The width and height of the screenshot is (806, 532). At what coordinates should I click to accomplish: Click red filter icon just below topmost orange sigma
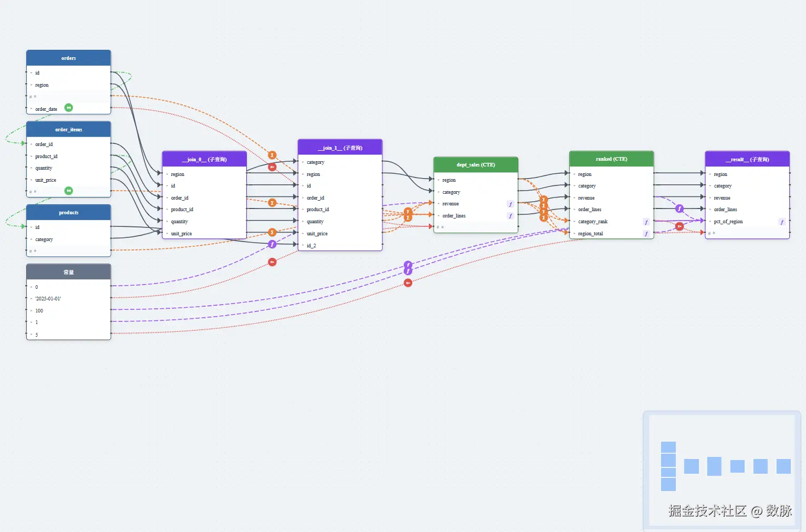click(x=272, y=167)
